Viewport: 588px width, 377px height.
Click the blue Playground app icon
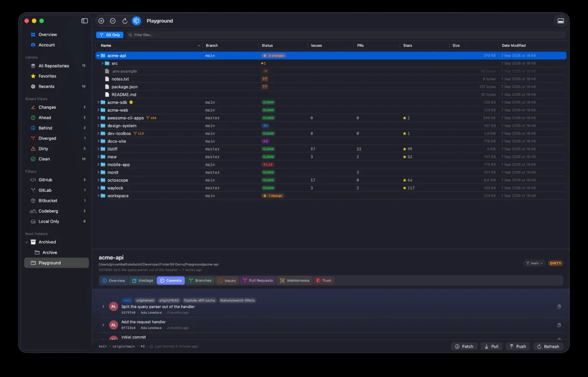(x=137, y=21)
